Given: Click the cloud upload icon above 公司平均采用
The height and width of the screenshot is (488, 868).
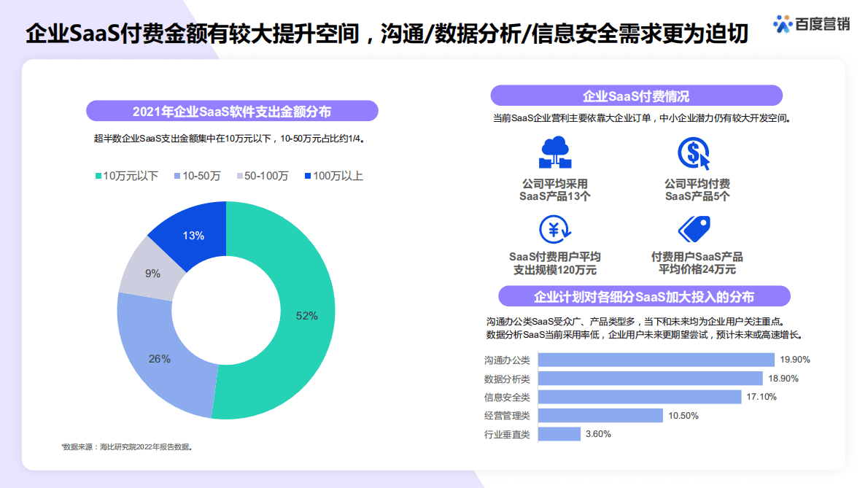Looking at the screenshot, I should coord(556,153).
